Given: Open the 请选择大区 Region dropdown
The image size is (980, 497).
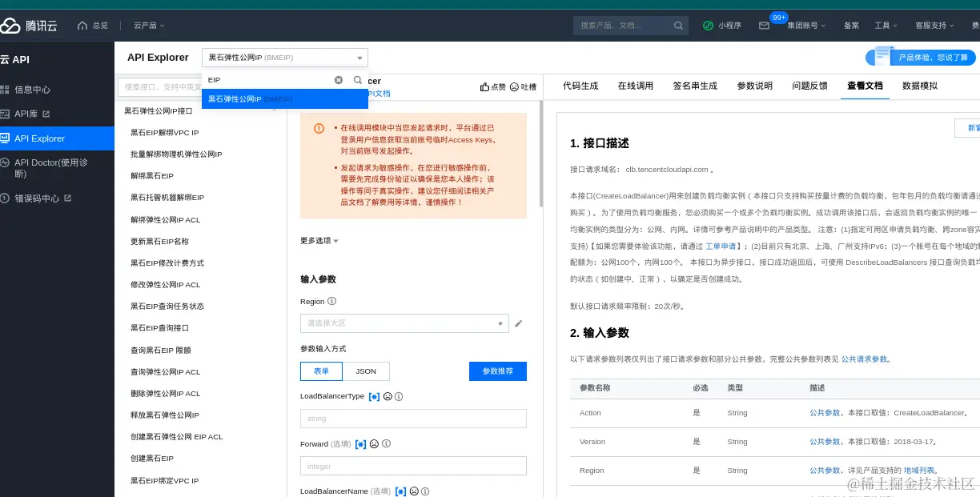Looking at the screenshot, I should pos(404,323).
